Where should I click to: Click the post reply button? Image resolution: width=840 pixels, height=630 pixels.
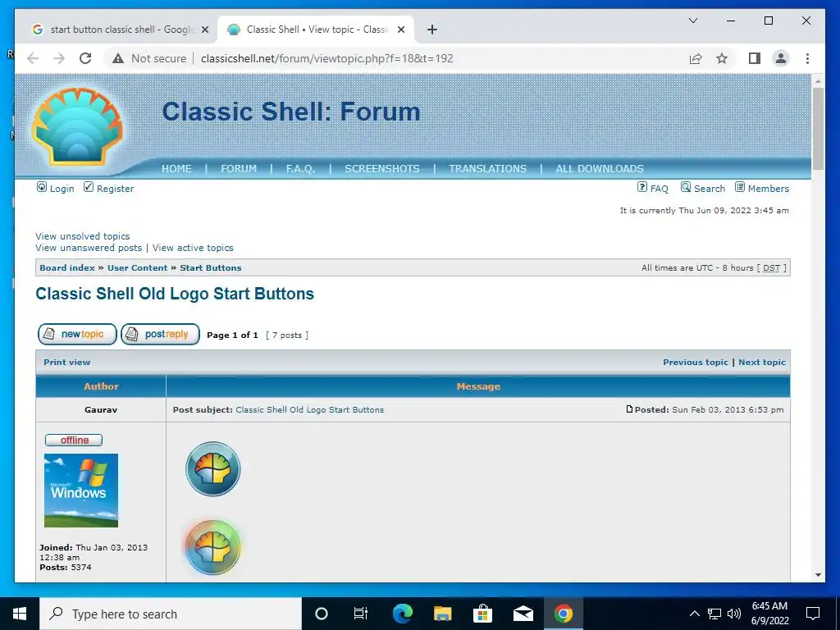point(160,335)
